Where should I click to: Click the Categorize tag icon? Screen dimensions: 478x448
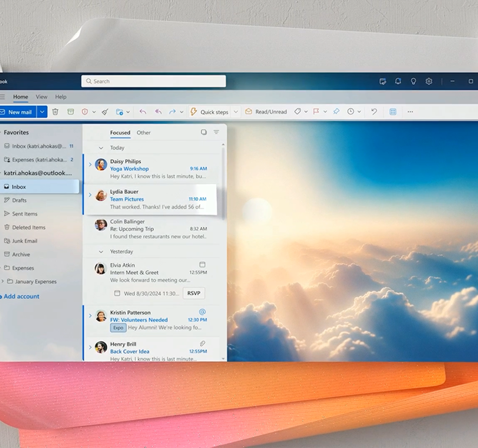[298, 112]
